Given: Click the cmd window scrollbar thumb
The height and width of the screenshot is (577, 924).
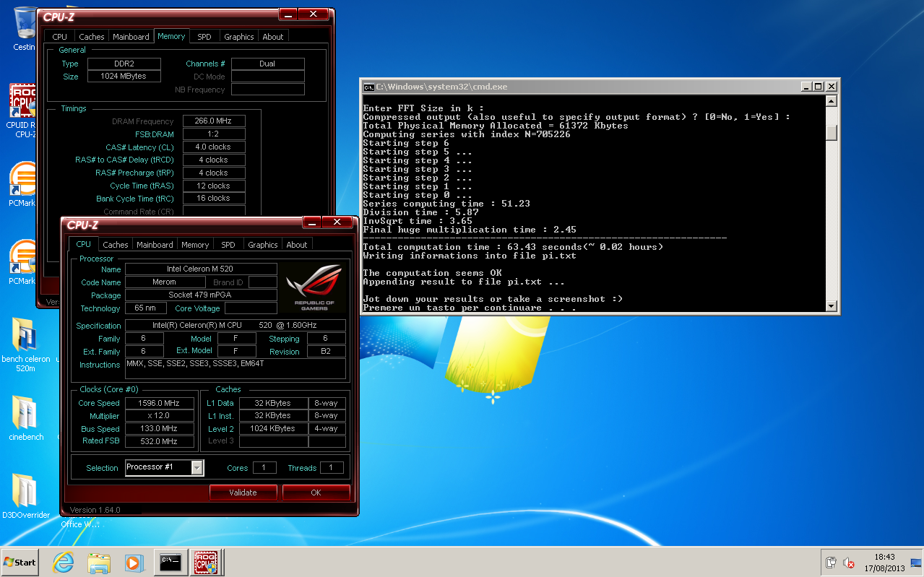Looking at the screenshot, I should [x=832, y=133].
